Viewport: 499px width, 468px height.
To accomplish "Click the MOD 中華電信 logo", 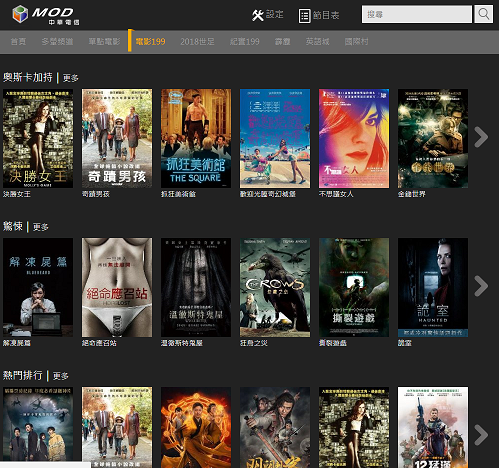I will pos(46,15).
